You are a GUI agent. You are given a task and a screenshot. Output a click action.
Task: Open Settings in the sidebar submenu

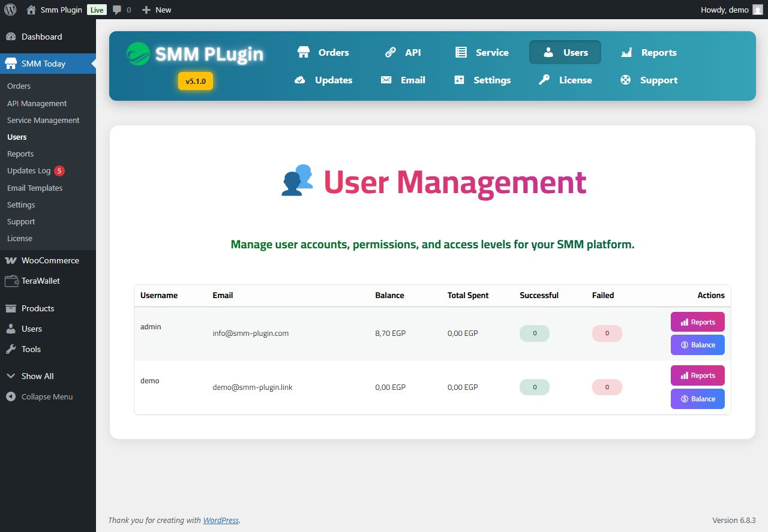pos(21,205)
